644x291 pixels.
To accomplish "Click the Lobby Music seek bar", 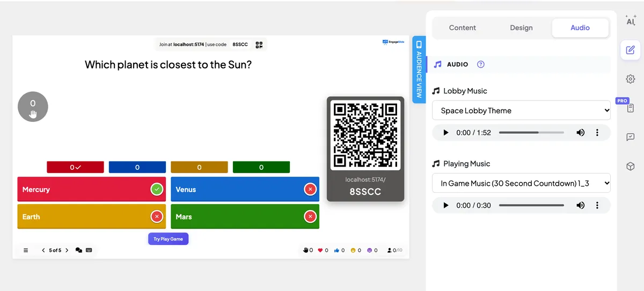I will [531, 133].
